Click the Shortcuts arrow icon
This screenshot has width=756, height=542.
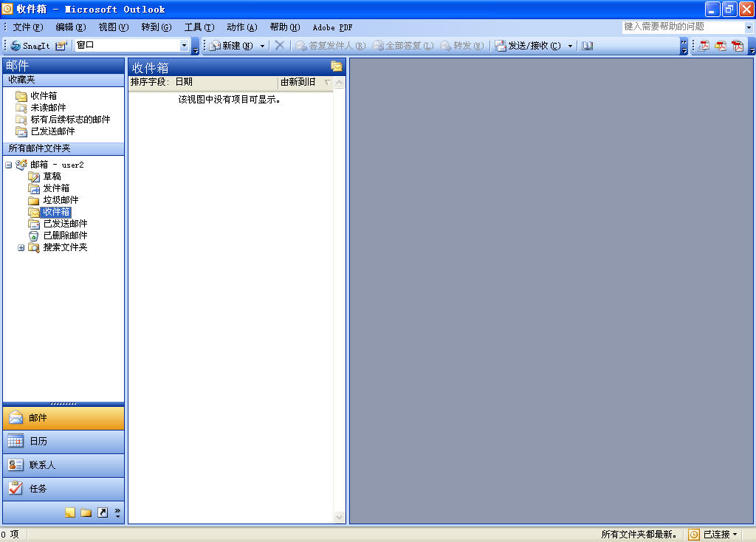click(x=102, y=512)
